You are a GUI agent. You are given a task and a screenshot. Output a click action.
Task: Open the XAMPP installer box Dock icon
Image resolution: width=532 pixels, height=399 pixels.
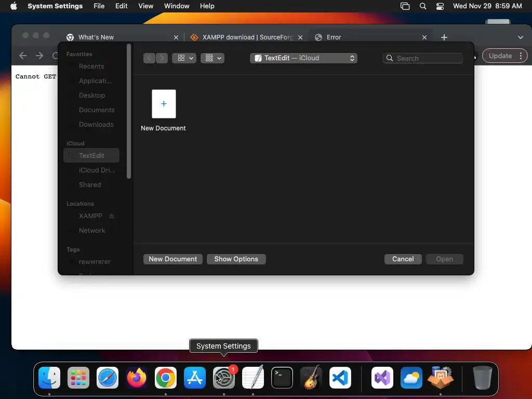tap(441, 378)
